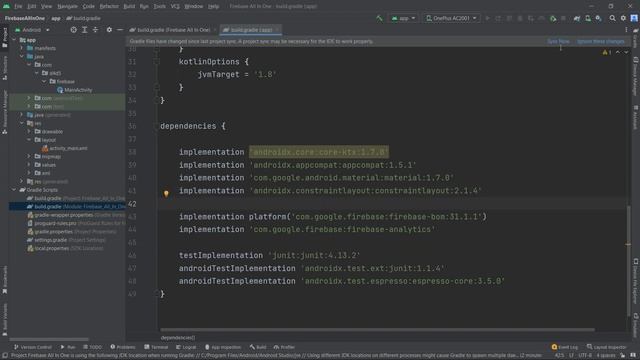
Task: Collapse the java folder node
Action: tap(22, 56)
